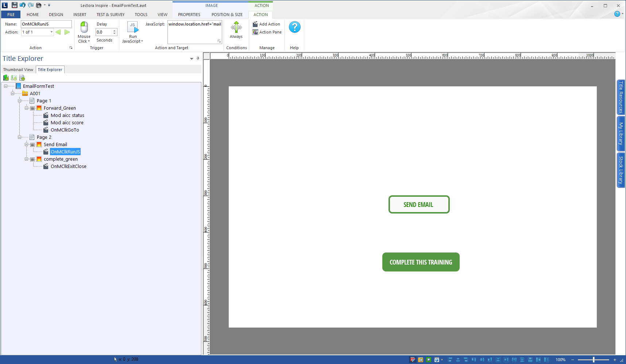The width and height of the screenshot is (626, 364).
Task: Open the INSERT ribbon tab
Action: click(80, 15)
